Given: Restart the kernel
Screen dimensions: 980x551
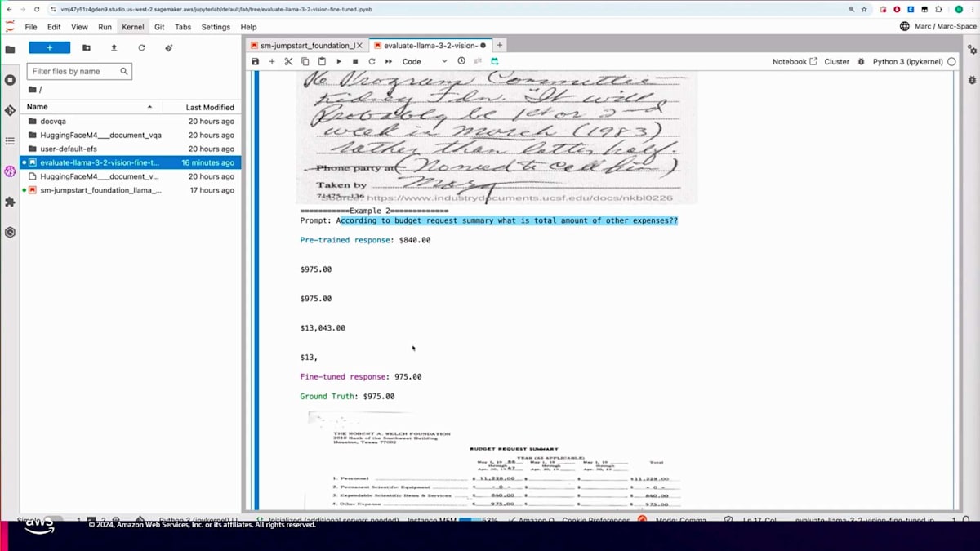Looking at the screenshot, I should (372, 61).
